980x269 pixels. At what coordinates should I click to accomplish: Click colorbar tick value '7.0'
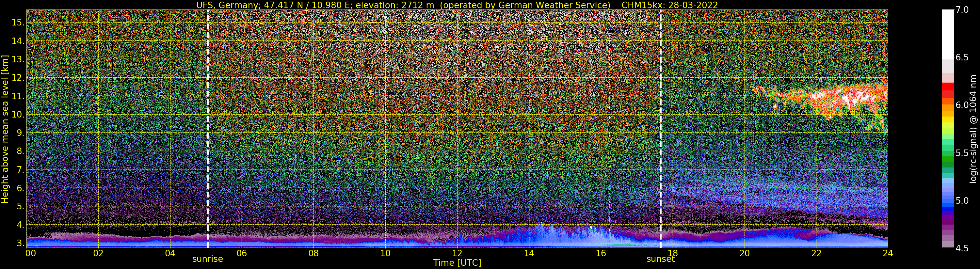(x=962, y=10)
